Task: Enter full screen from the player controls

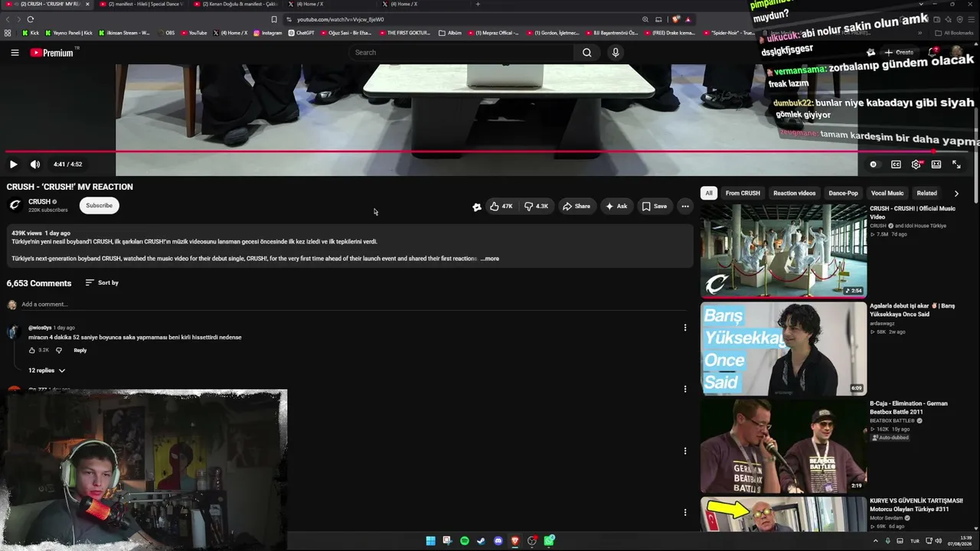Action: point(956,165)
